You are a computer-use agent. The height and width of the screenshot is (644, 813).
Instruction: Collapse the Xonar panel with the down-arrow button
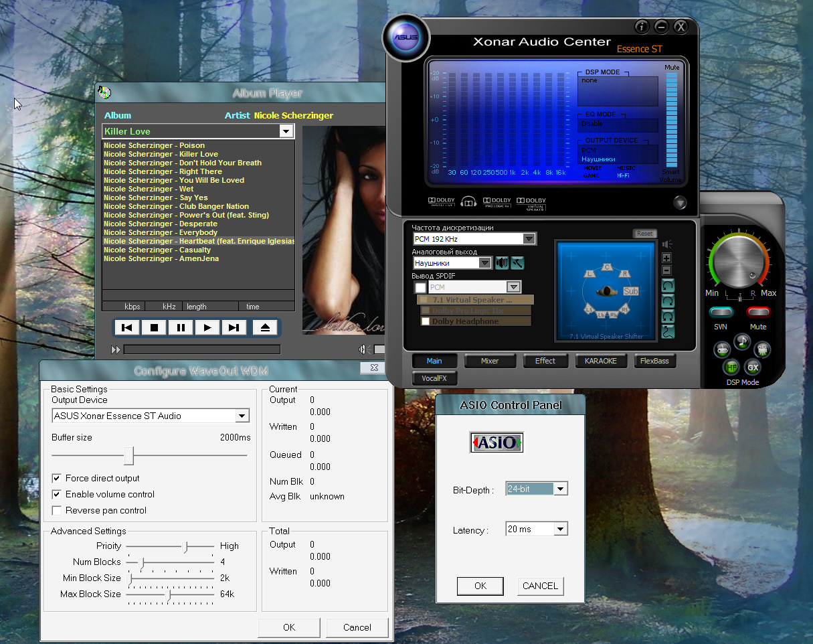[681, 202]
